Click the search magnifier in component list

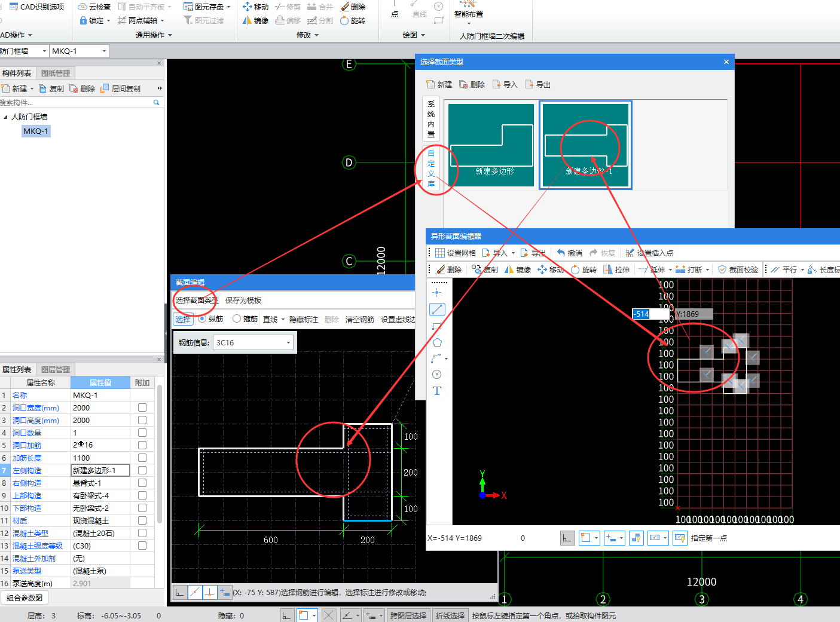(x=157, y=103)
